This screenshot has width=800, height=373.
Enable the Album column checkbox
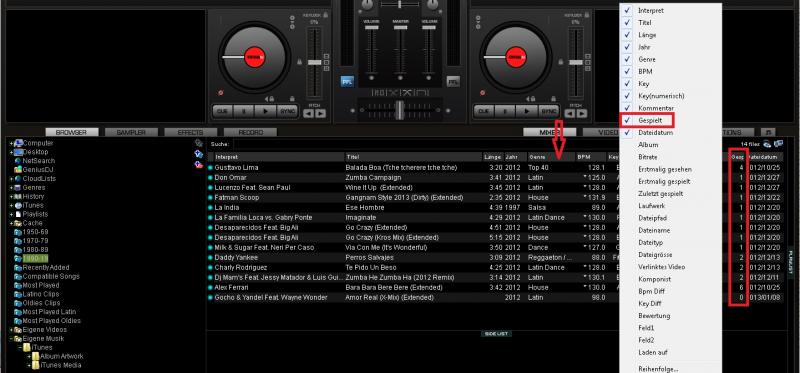[x=628, y=145]
